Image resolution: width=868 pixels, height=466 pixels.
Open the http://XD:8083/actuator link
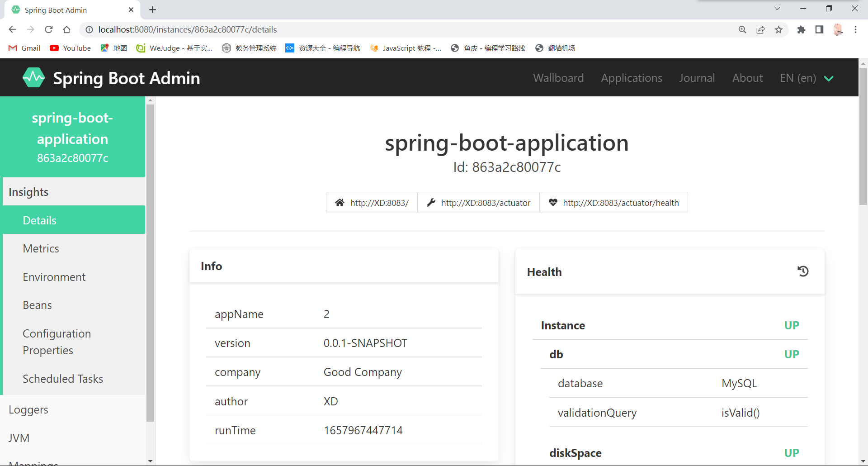click(x=479, y=203)
